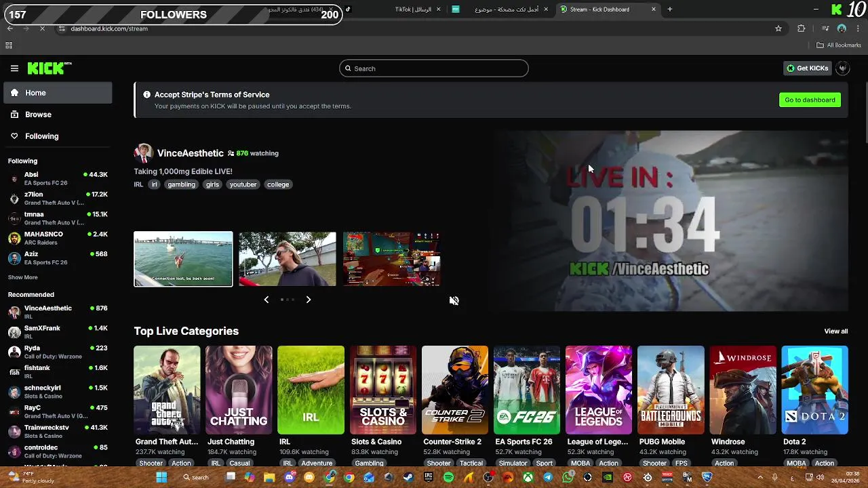Open schneckyirl in Recommended list

click(x=58, y=392)
